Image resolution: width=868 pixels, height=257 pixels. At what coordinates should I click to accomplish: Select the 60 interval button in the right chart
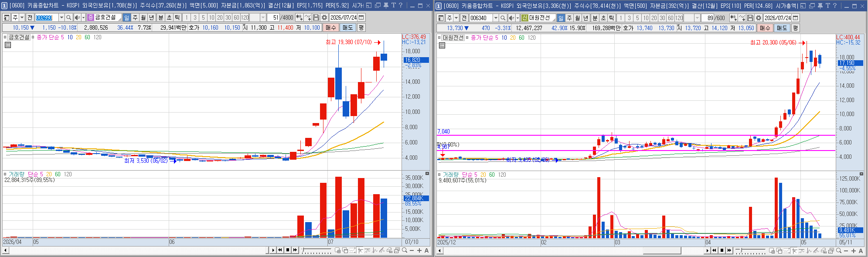point(671,18)
